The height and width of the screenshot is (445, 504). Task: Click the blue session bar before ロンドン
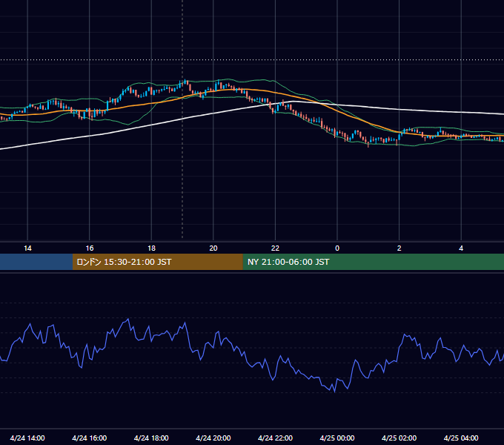click(36, 262)
